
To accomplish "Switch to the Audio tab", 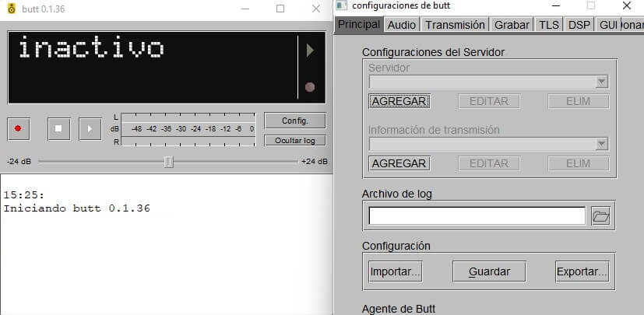I will point(402,25).
